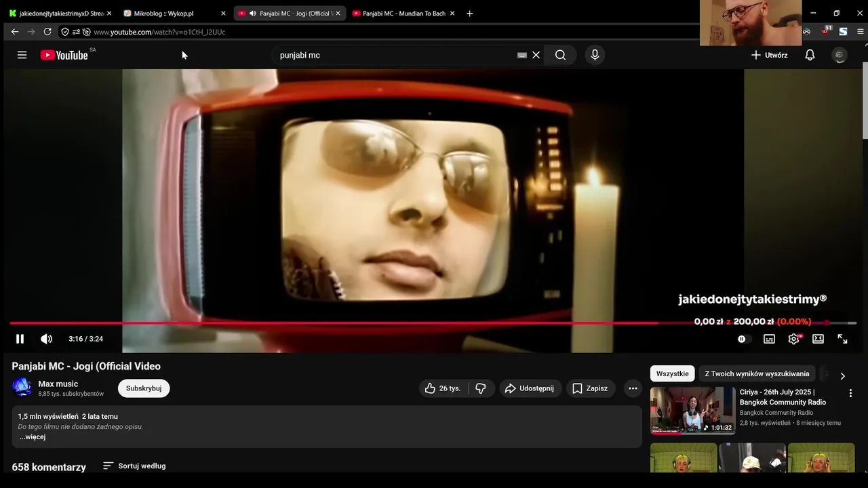Toggle subtitles in the player
This screenshot has height=488, width=868.
click(x=769, y=339)
